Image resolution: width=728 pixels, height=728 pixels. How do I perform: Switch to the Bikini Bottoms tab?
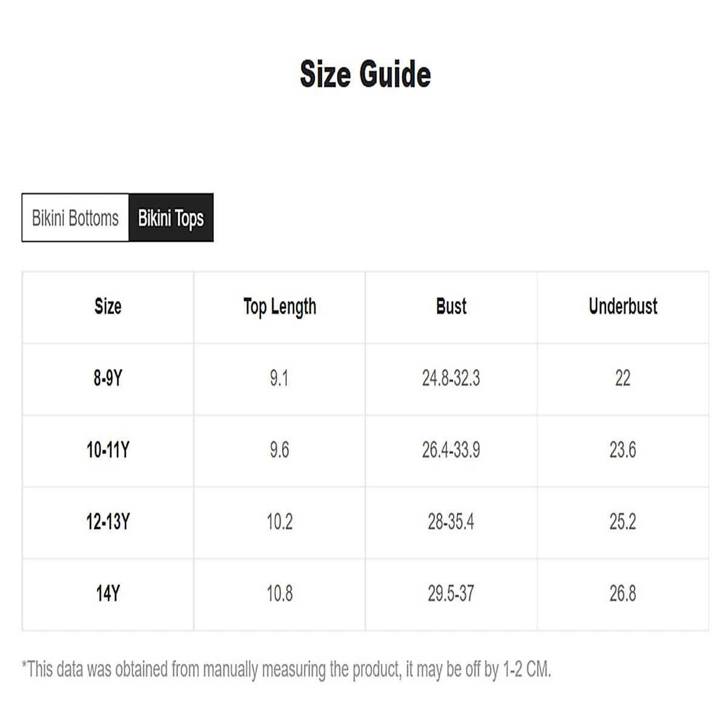[x=75, y=218]
